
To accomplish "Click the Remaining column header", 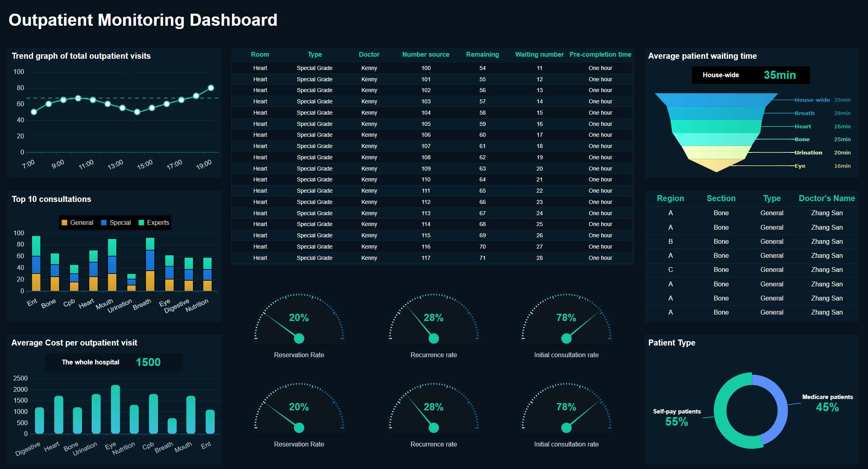I will 482,54.
